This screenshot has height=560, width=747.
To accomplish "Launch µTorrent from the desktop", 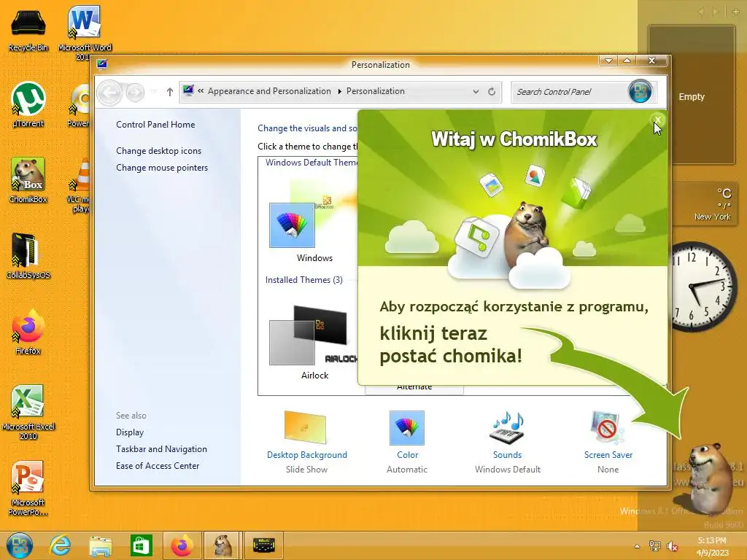I will 28,105.
